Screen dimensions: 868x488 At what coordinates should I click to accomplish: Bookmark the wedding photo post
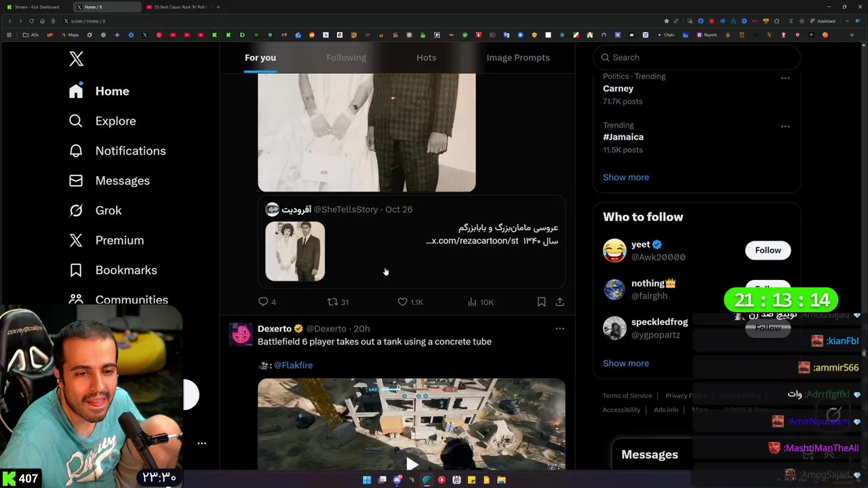click(541, 302)
